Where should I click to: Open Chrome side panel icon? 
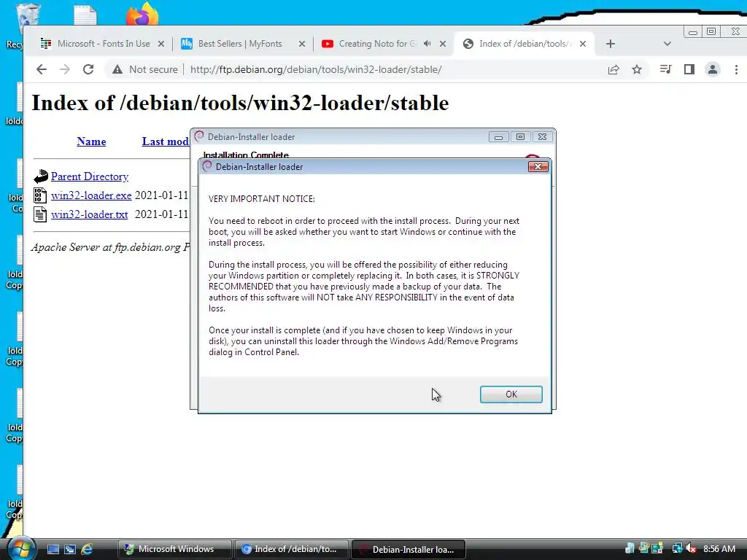click(x=689, y=69)
